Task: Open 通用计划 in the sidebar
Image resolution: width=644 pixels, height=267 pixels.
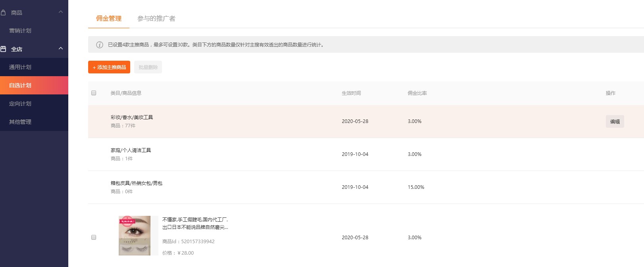Action: coord(20,67)
